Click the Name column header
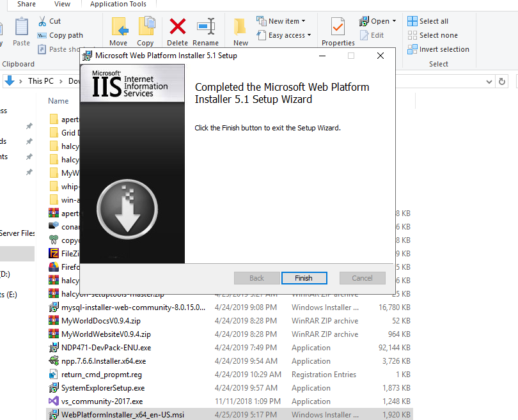Image resolution: width=518 pixels, height=420 pixels. coord(58,101)
